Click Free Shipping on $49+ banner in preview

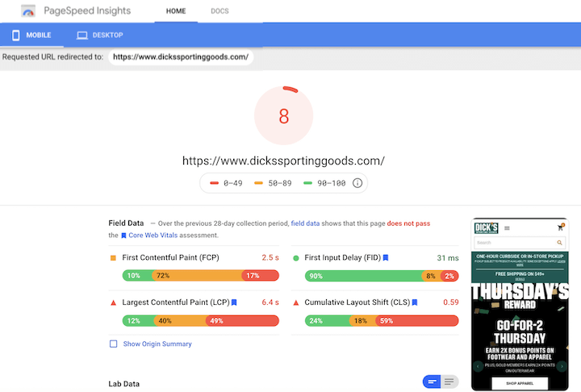(520, 274)
